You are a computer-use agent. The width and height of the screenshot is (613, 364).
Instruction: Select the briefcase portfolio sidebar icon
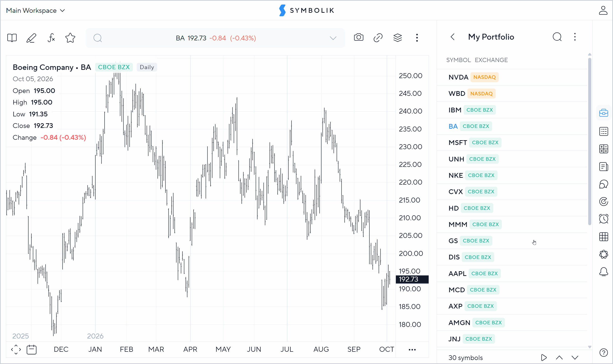(603, 113)
